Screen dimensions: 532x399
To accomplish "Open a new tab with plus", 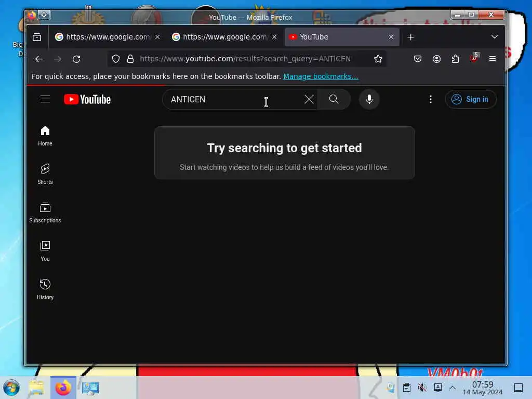I will click(410, 37).
